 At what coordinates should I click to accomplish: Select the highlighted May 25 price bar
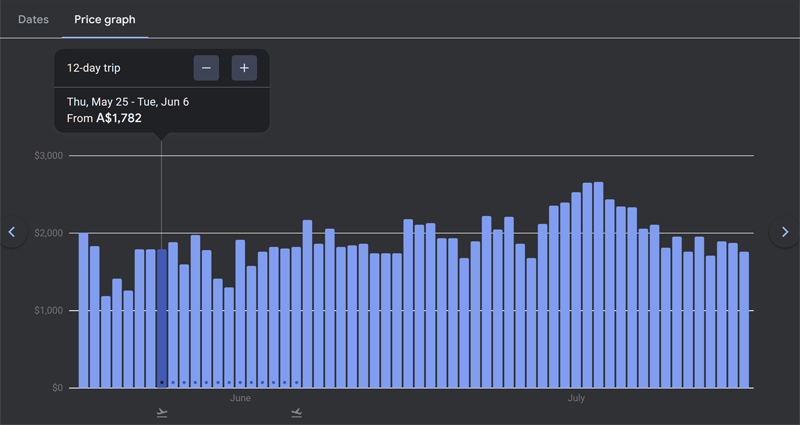click(x=162, y=318)
